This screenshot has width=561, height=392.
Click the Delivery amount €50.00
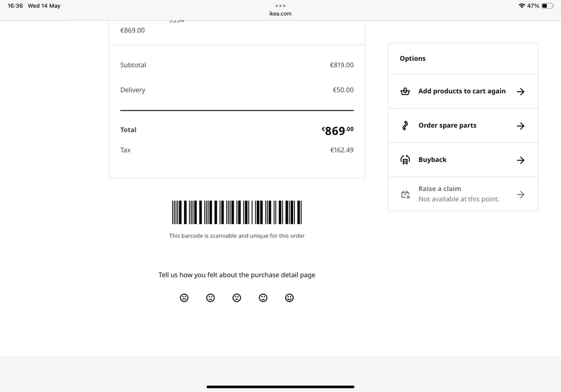tap(343, 90)
